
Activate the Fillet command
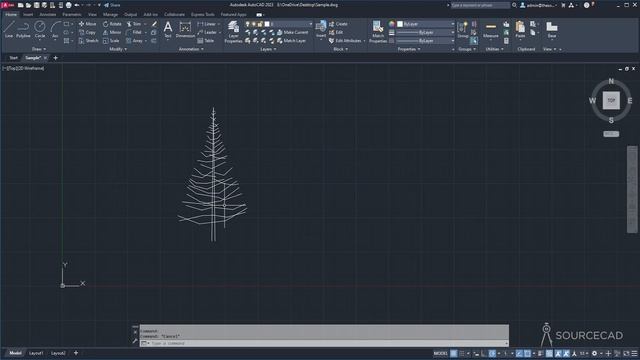click(x=134, y=32)
